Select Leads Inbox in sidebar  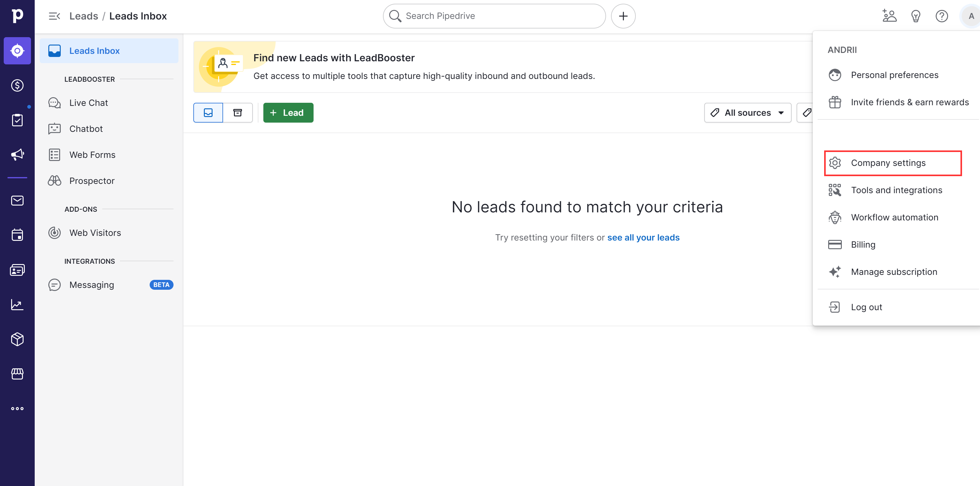109,50
